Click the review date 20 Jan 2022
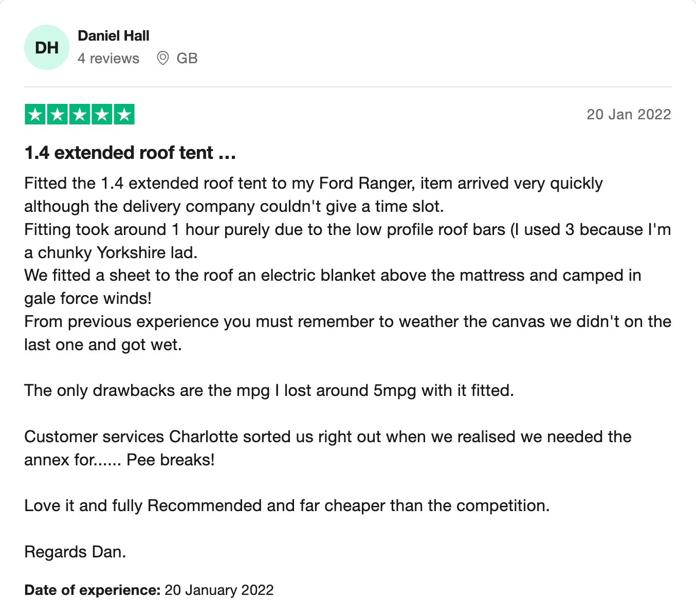 (629, 114)
